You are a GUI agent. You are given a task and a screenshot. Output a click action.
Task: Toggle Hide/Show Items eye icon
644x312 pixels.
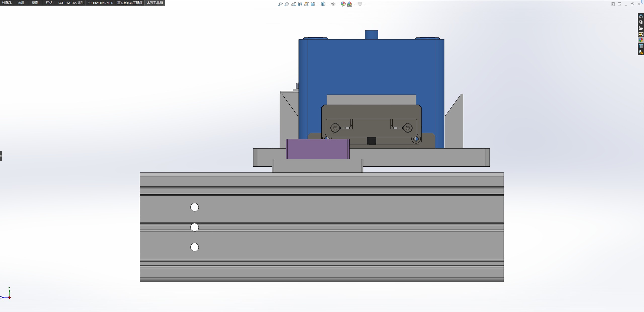(333, 4)
